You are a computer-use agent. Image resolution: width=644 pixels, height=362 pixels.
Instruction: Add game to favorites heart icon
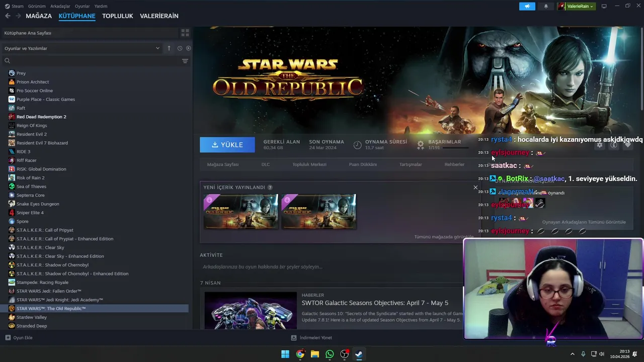click(x=628, y=145)
